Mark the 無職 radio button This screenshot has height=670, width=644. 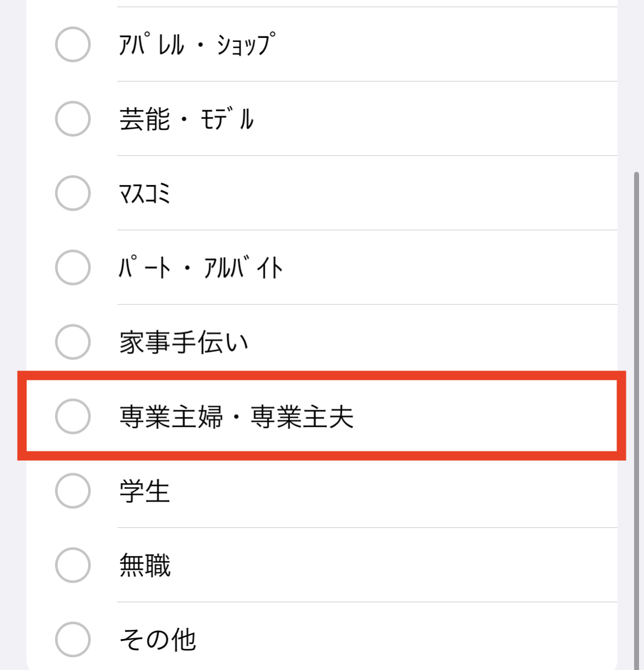click(x=73, y=565)
